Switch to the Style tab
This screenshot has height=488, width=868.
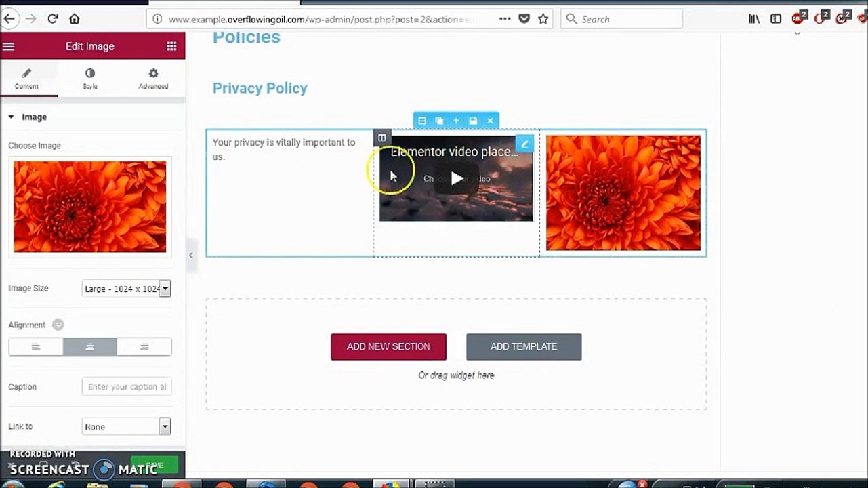90,79
